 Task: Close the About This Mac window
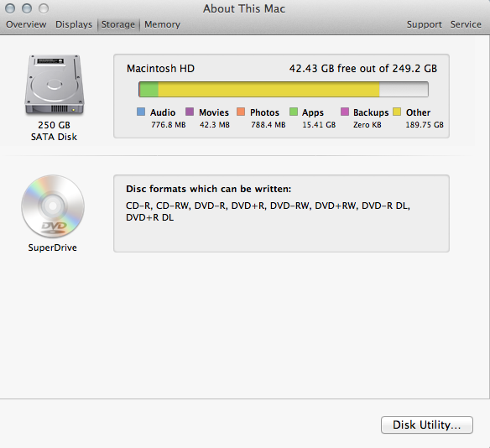point(10,8)
